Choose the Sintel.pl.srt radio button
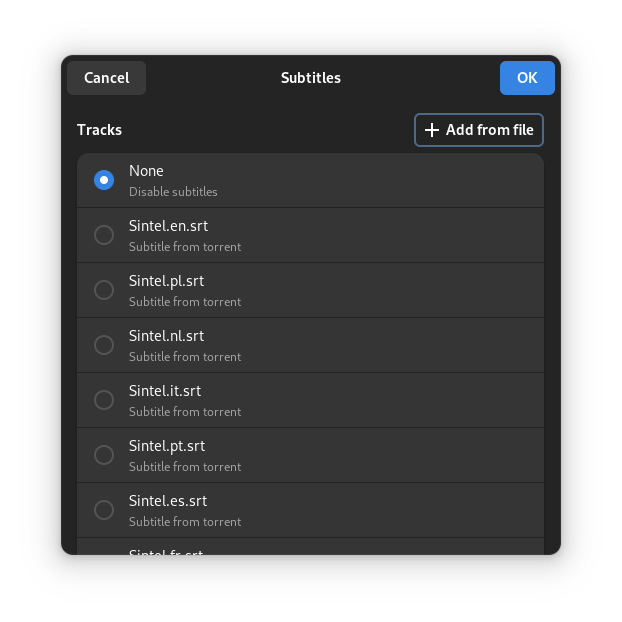 click(104, 290)
